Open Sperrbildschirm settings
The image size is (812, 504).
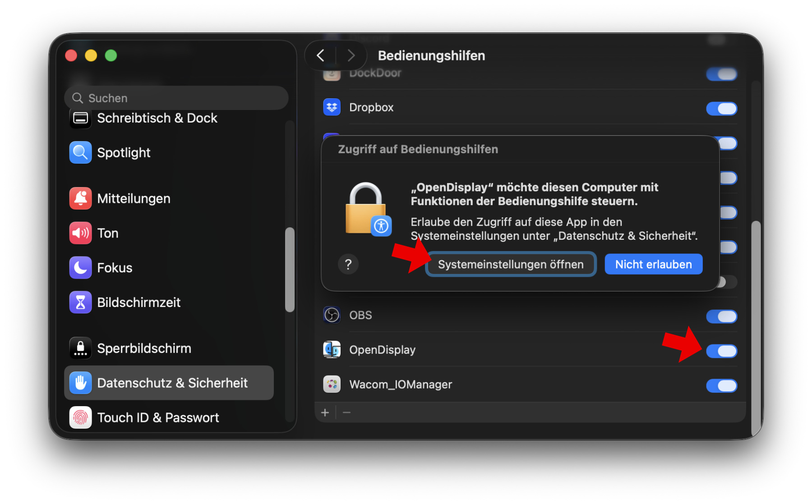(169, 348)
